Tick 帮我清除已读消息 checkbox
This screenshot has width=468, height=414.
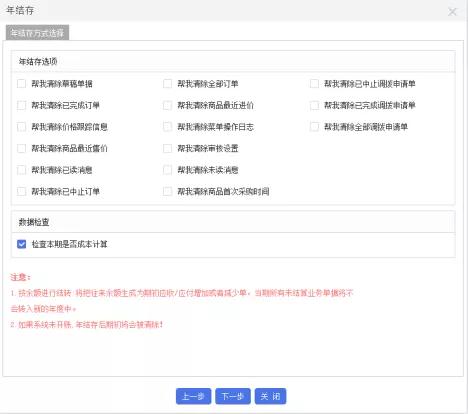pos(21,170)
